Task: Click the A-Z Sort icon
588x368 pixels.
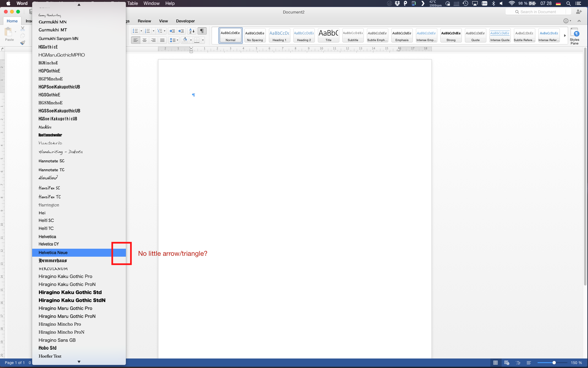Action: [192, 31]
